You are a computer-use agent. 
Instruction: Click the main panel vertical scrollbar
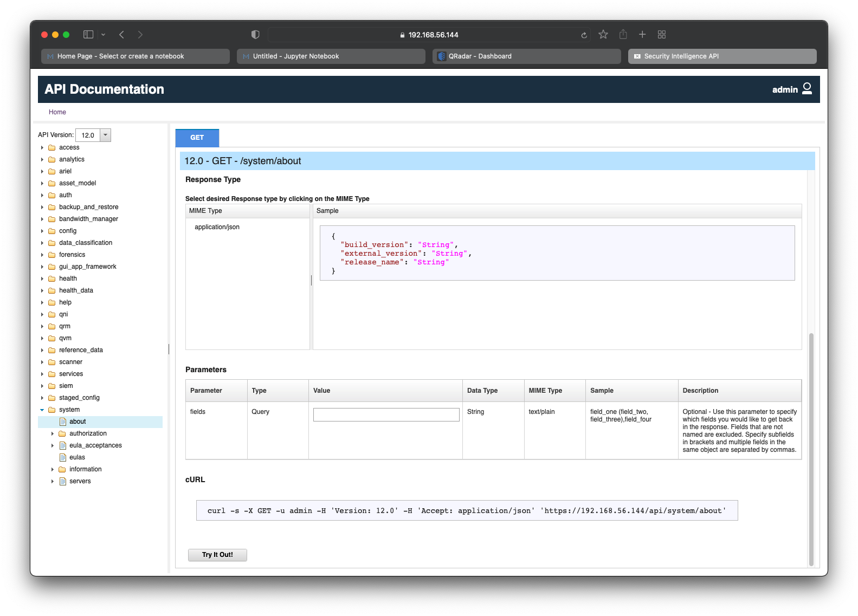pos(811,450)
